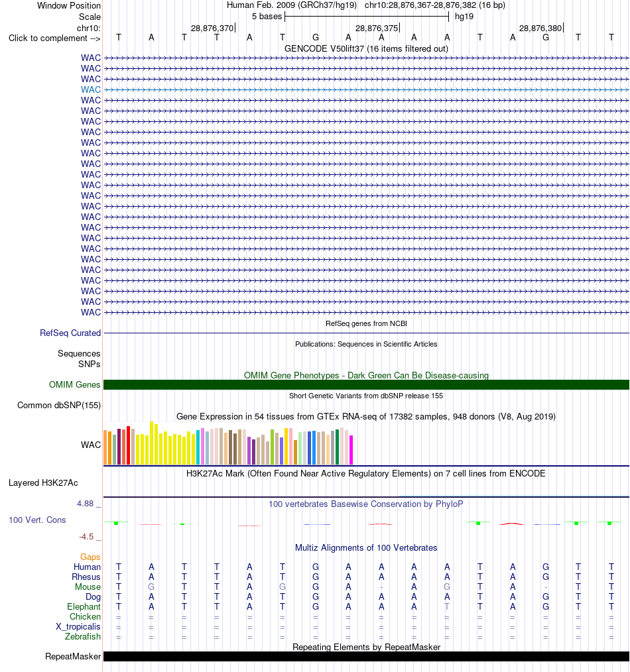Click the 'Chicken' alignment row label
The height and width of the screenshot is (672, 630).
pos(85,617)
